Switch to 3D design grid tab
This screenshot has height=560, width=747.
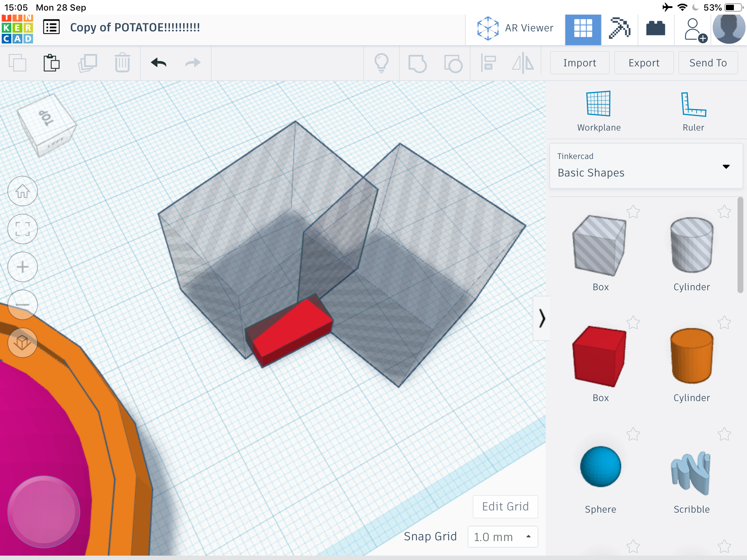(583, 28)
